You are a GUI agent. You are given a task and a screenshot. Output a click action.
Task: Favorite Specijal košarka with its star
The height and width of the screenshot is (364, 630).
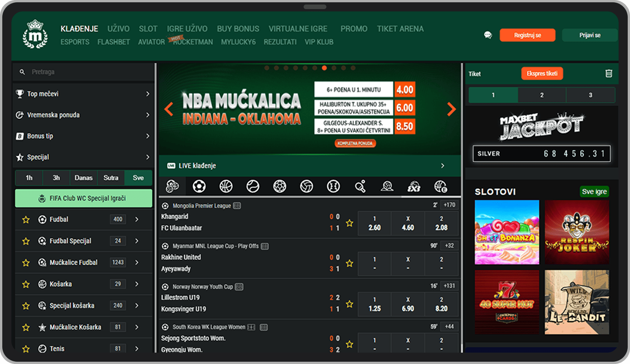26,306
